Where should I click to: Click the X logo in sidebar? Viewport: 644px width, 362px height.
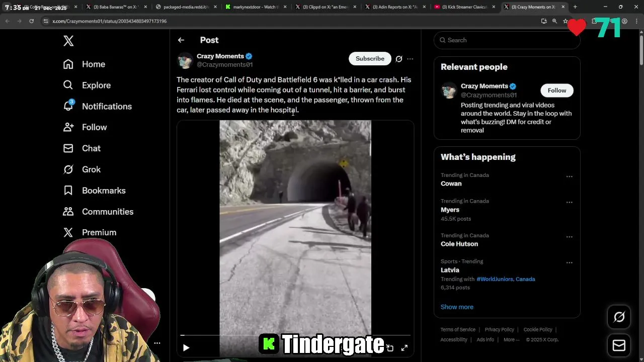click(x=68, y=41)
